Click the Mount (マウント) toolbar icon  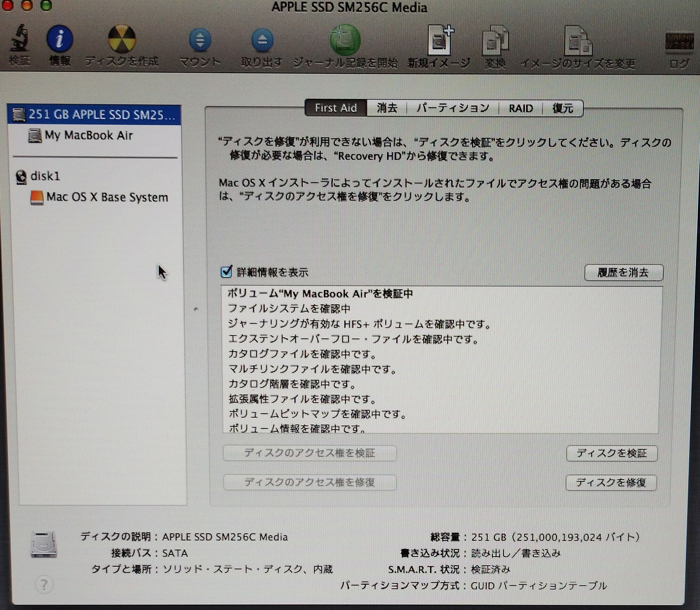point(200,40)
